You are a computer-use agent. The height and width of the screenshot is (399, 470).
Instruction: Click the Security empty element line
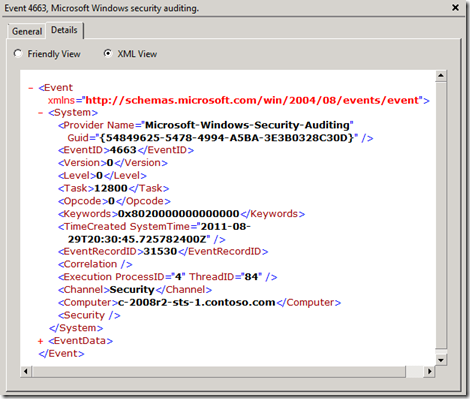coord(89,315)
